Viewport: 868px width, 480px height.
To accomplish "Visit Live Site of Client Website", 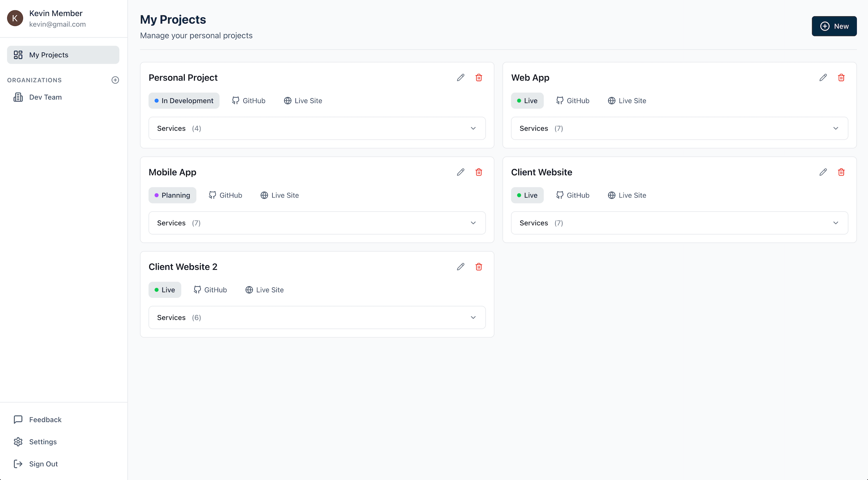I will point(627,195).
